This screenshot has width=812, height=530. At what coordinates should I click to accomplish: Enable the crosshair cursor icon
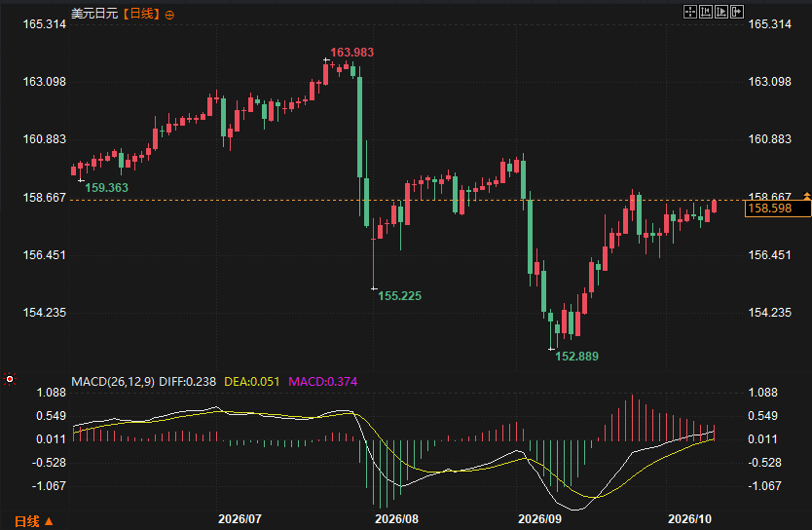pos(689,12)
